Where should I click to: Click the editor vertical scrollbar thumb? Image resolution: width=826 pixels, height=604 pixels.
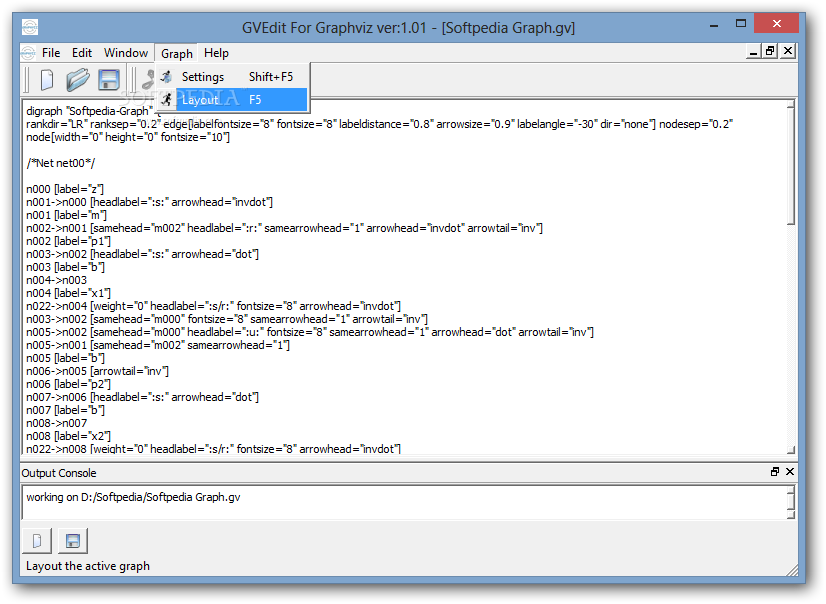point(791,165)
